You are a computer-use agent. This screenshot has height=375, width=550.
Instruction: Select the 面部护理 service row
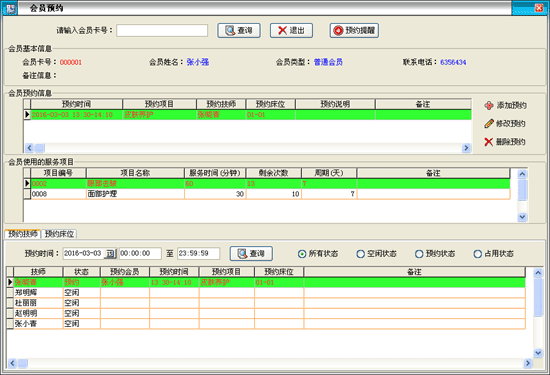coord(267,194)
